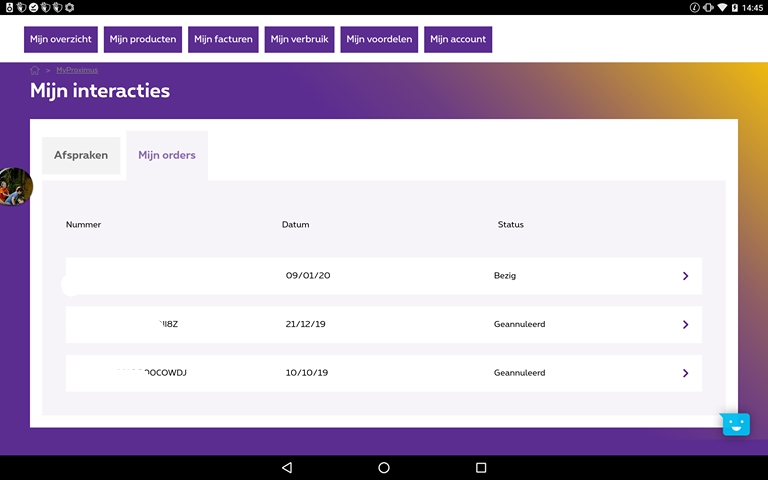Viewport: 768px width, 480px height.
Task: Switch to the Afspraken tab
Action: (81, 155)
